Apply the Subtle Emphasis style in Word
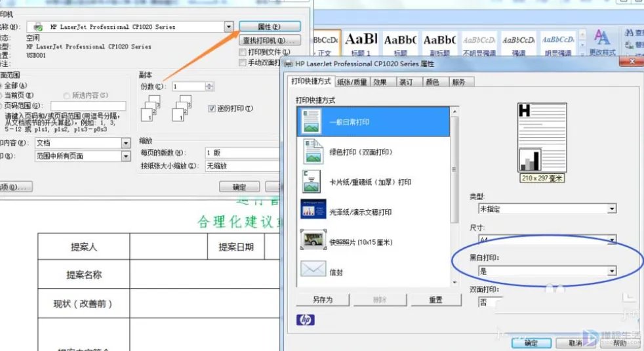 479,43
